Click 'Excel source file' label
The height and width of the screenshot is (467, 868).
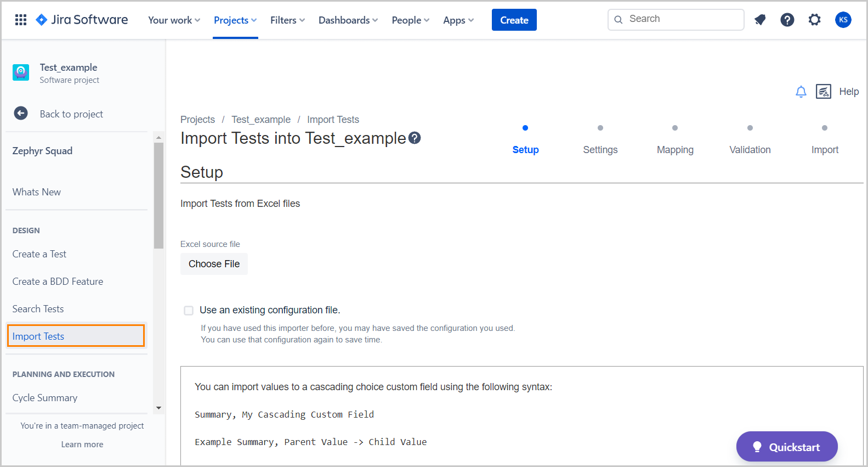click(210, 244)
